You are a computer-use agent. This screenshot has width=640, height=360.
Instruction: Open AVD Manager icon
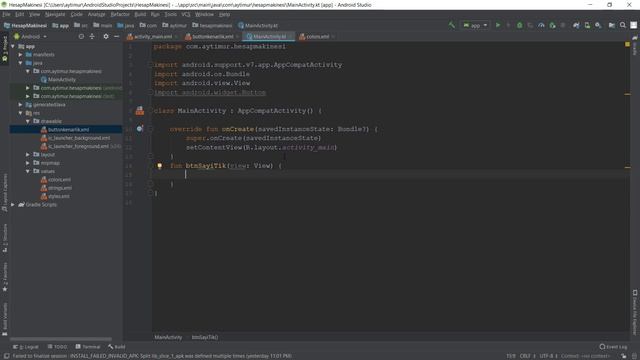pyautogui.click(x=587, y=25)
